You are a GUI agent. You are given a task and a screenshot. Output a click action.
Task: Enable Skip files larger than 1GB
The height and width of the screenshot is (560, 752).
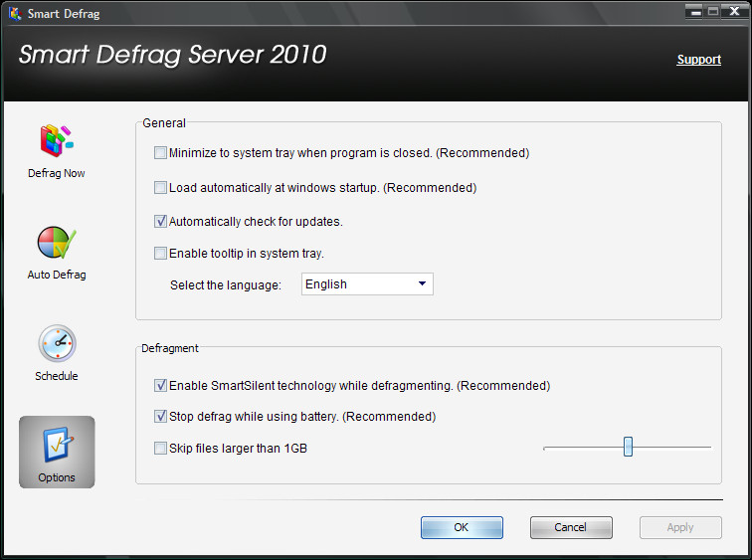160,449
